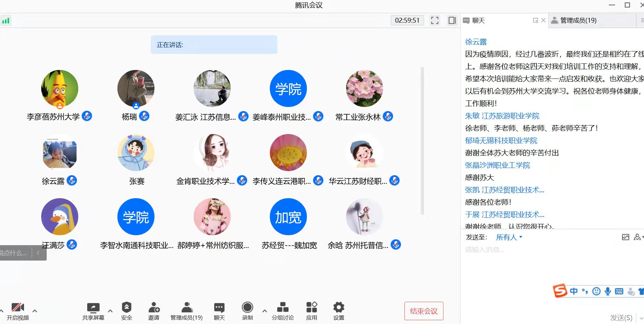Click the network signal strength icon
644x324 pixels.
pos(6,21)
